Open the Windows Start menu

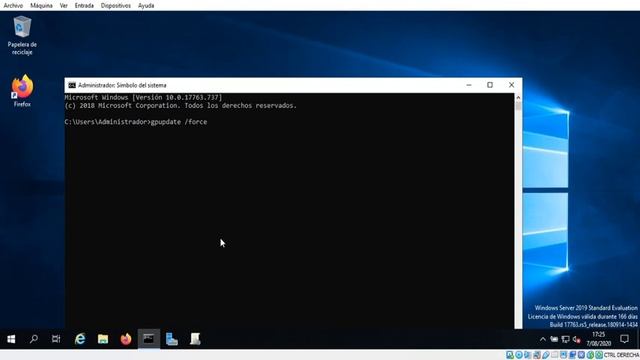coord(11,339)
